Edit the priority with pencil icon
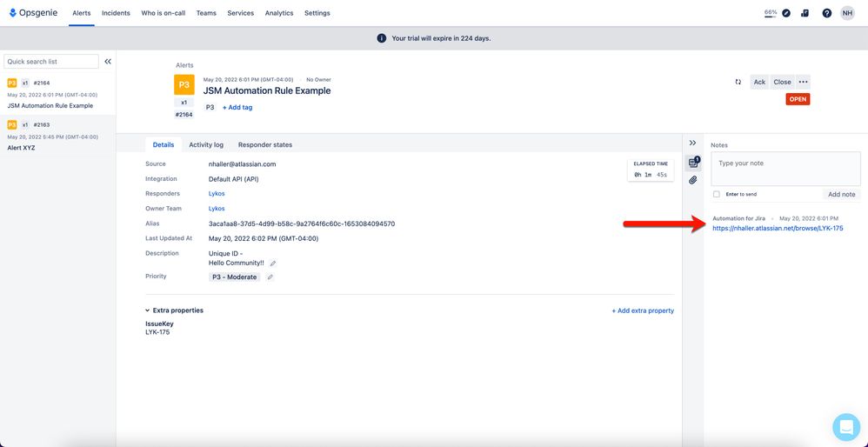 [270, 277]
